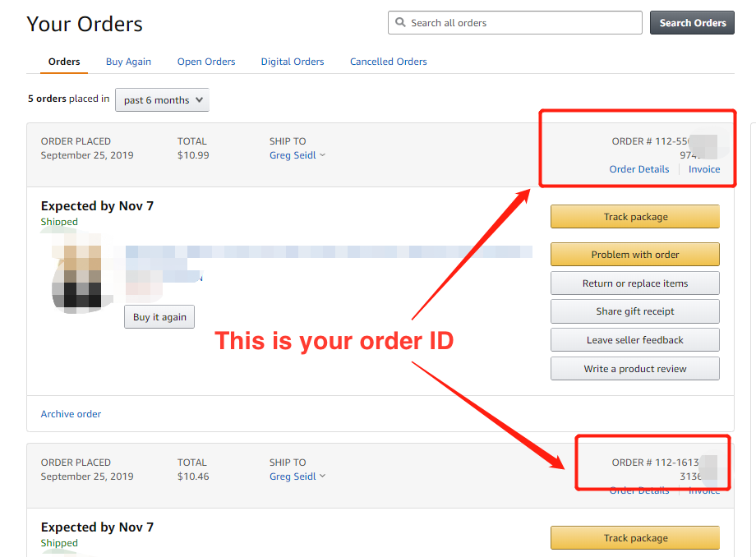Click the blurred product thumbnail image
756x557 pixels.
(x=77, y=274)
